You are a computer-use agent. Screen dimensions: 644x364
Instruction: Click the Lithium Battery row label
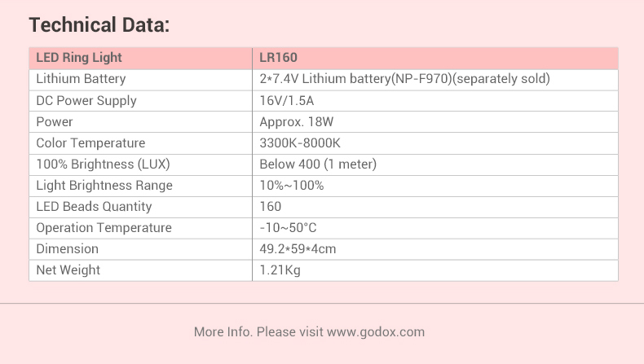[81, 79]
